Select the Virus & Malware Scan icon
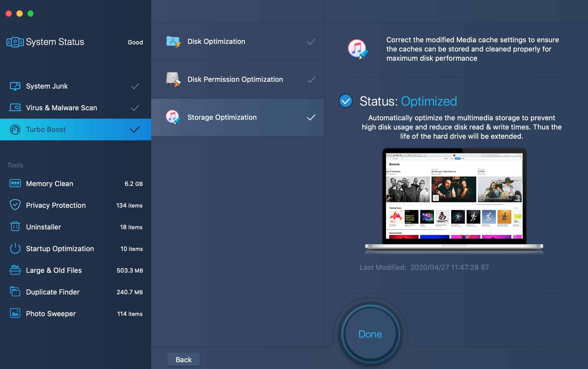 click(15, 108)
